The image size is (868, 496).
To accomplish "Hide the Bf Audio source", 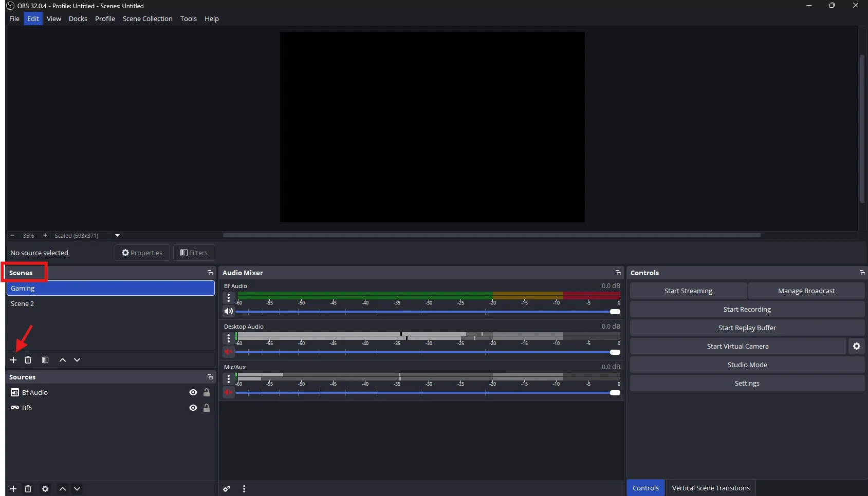I will (193, 392).
